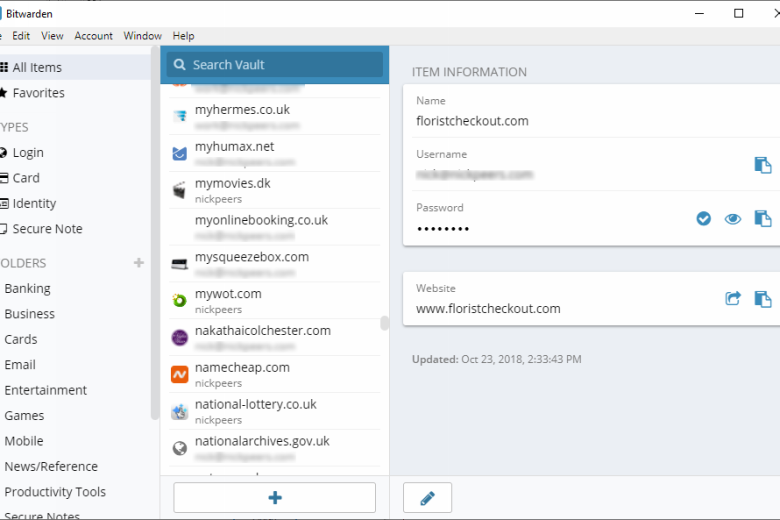The image size is (780, 520).
Task: Copy the password to clipboard
Action: pyautogui.click(x=763, y=218)
